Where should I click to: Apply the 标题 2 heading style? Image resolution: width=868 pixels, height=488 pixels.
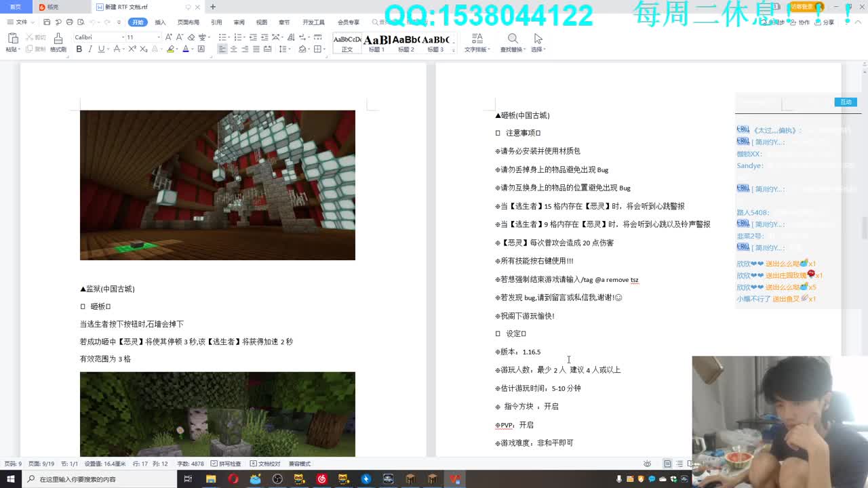coord(406,43)
